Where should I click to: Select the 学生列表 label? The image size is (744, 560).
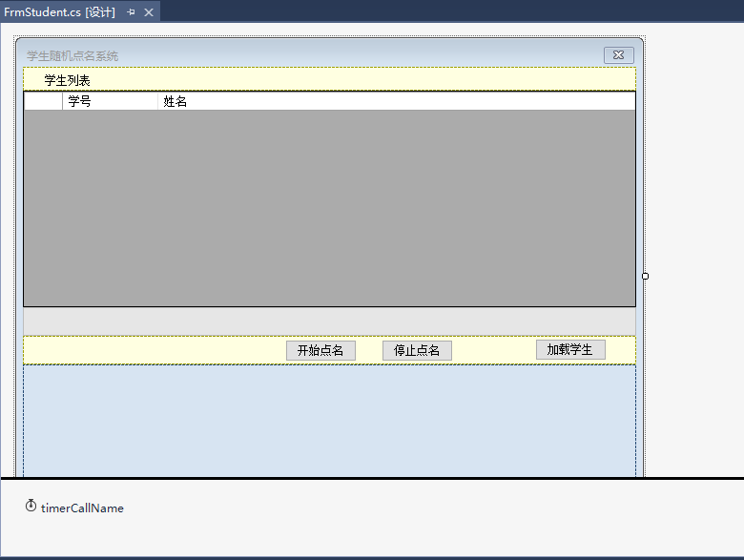[x=67, y=80]
